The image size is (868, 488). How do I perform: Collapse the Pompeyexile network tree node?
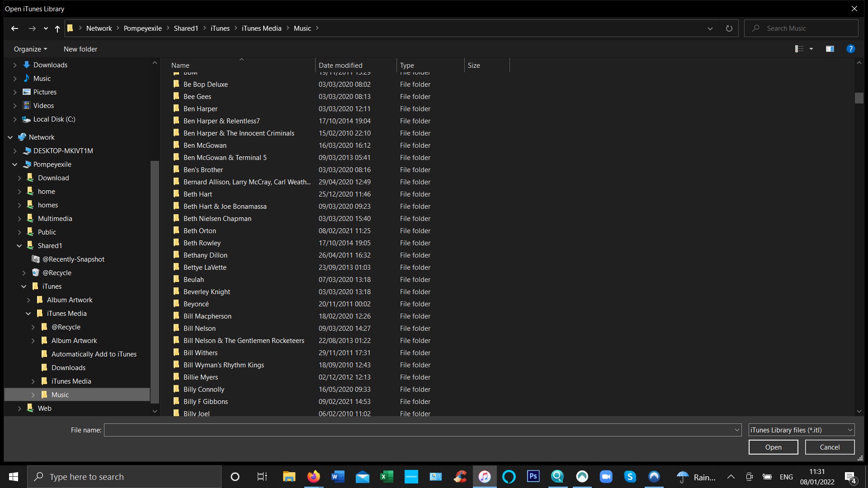tap(15, 164)
